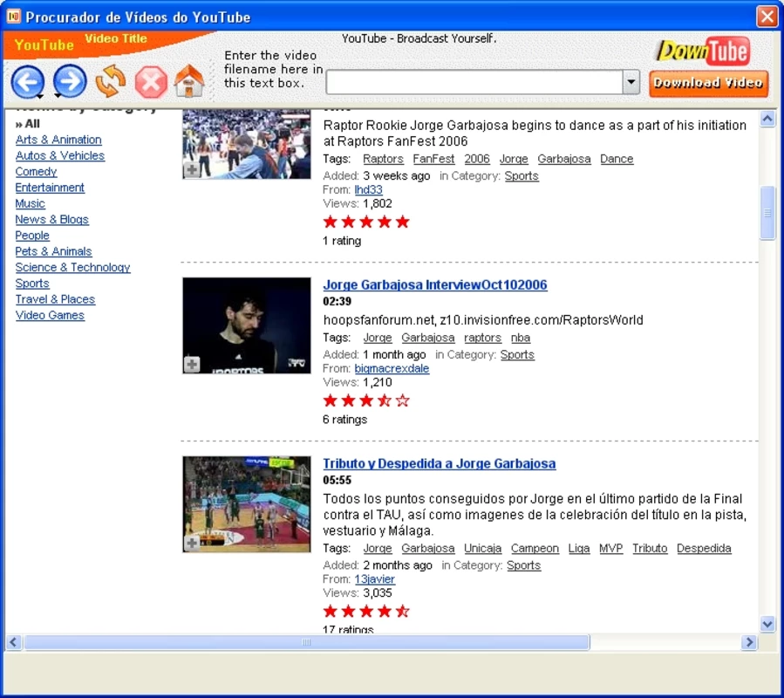
Task: Click the horizontal scrollbar thumb
Action: coord(307,642)
